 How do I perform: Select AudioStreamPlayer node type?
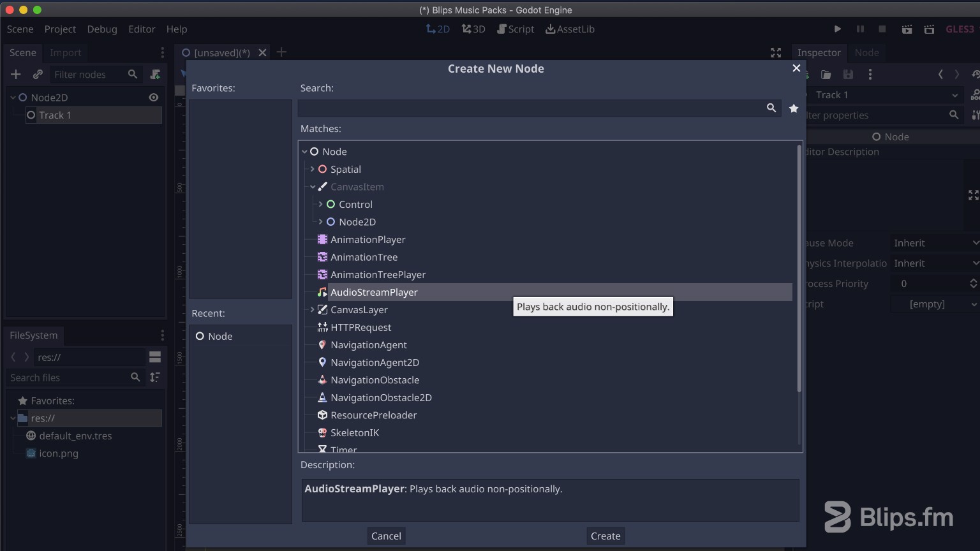click(x=374, y=292)
